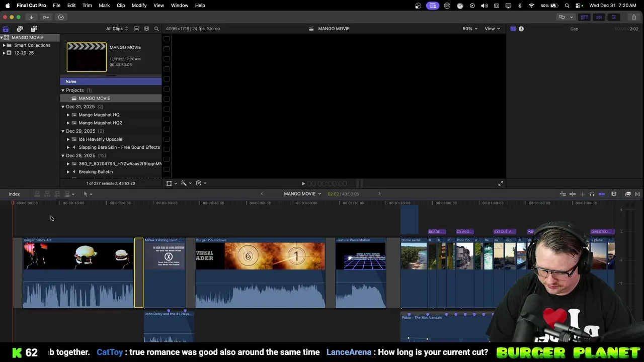The width and height of the screenshot is (644, 362).
Task: Click the Share export button
Action: tap(633, 17)
